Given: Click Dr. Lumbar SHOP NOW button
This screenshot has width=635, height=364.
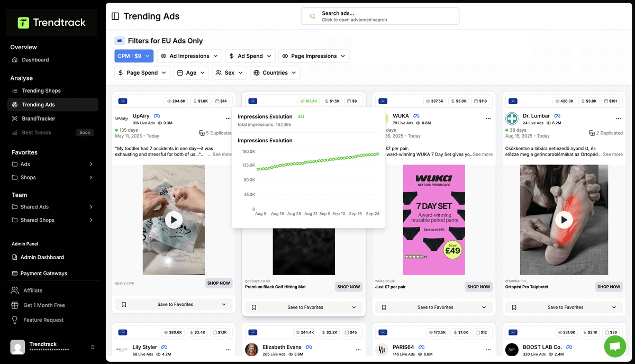Looking at the screenshot, I should (609, 287).
